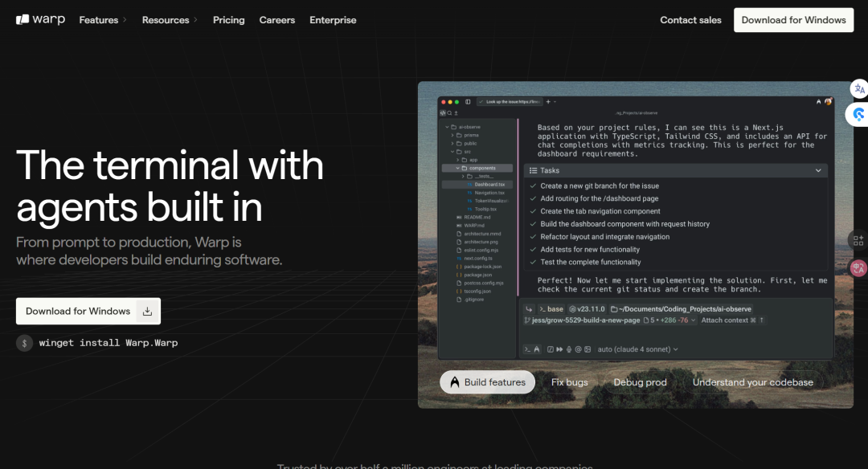The height and width of the screenshot is (469, 868).
Task: Click the Contact sales link
Action: [690, 20]
